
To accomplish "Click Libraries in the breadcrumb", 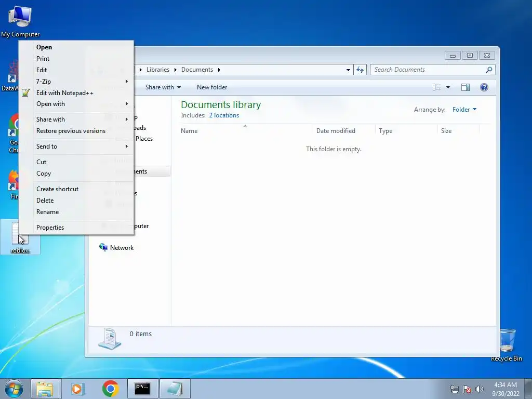I will point(158,70).
